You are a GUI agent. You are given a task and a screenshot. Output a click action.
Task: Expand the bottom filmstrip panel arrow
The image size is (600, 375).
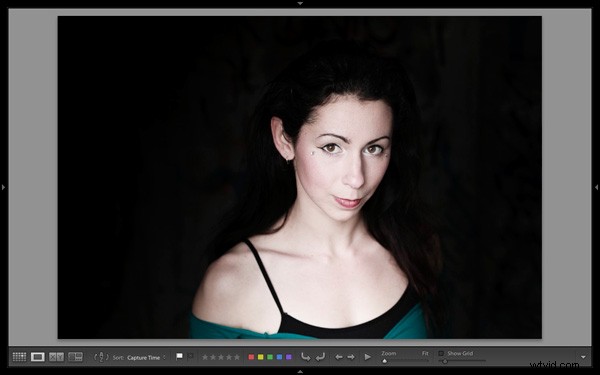(300, 372)
